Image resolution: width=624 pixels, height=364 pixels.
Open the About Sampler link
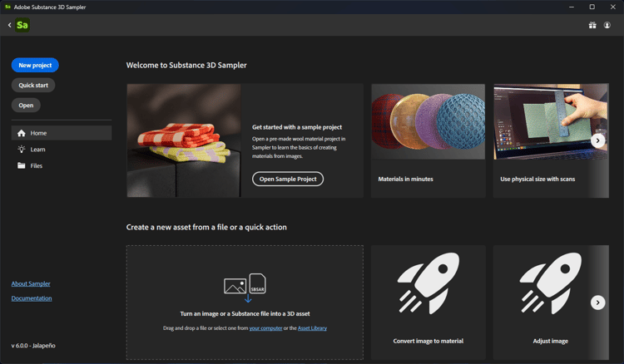(x=31, y=283)
